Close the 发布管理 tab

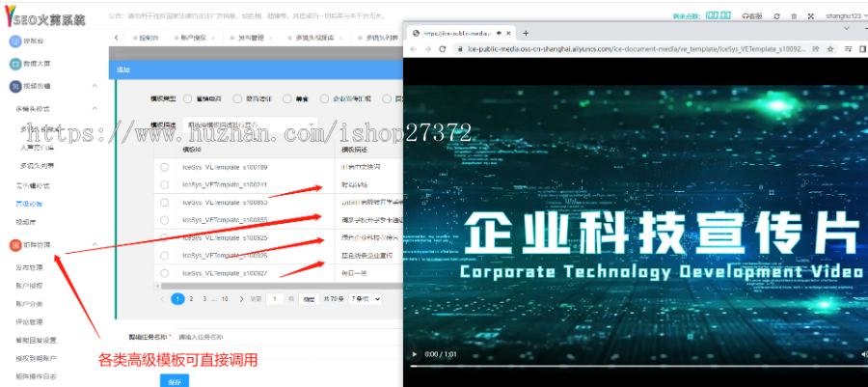coord(271,39)
